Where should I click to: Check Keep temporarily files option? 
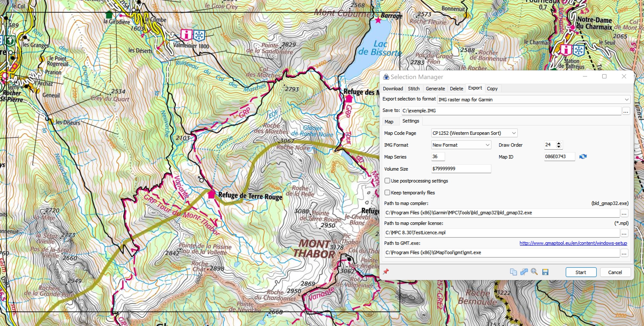(x=387, y=193)
